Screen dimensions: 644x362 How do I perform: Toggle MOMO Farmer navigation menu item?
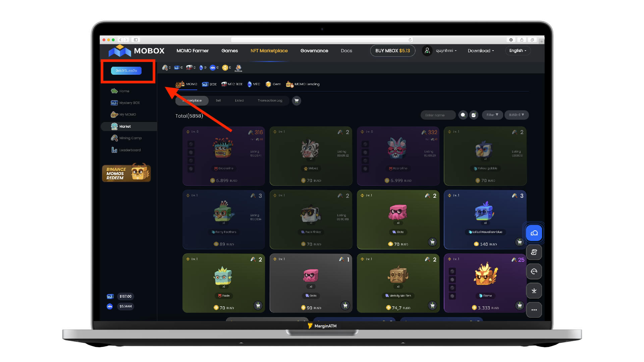point(193,50)
